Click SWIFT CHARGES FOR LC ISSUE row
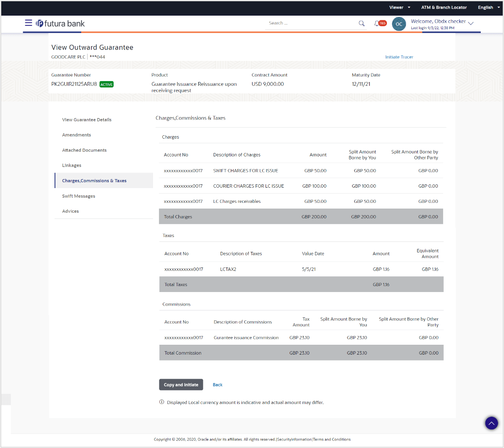Viewport: 504px width, 448px height. coord(301,171)
